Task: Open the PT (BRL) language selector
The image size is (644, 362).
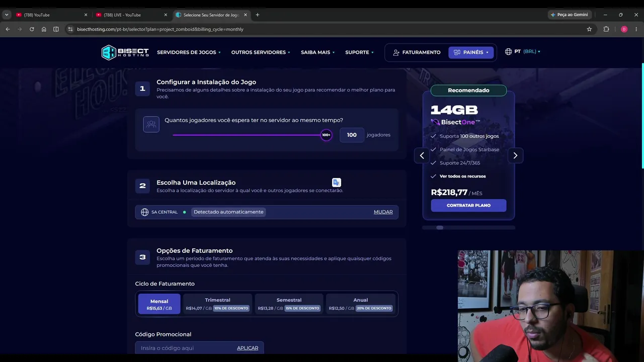Action: [x=523, y=51]
